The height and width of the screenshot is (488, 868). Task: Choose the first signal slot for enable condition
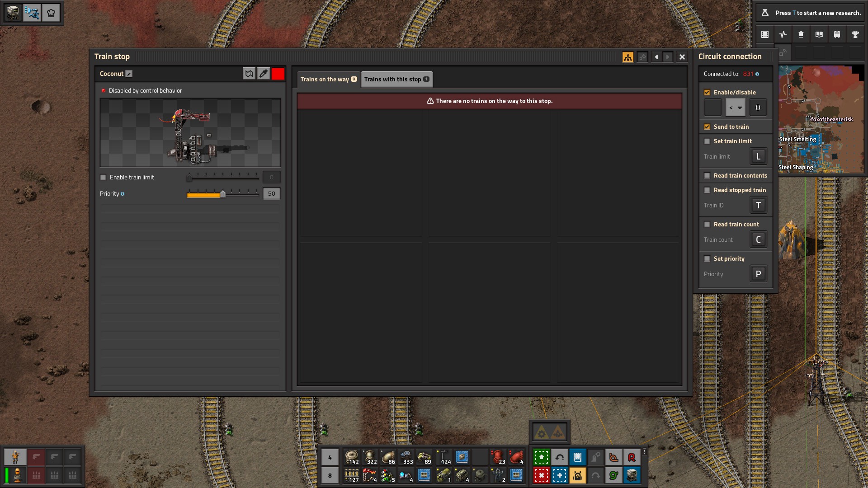(x=713, y=108)
